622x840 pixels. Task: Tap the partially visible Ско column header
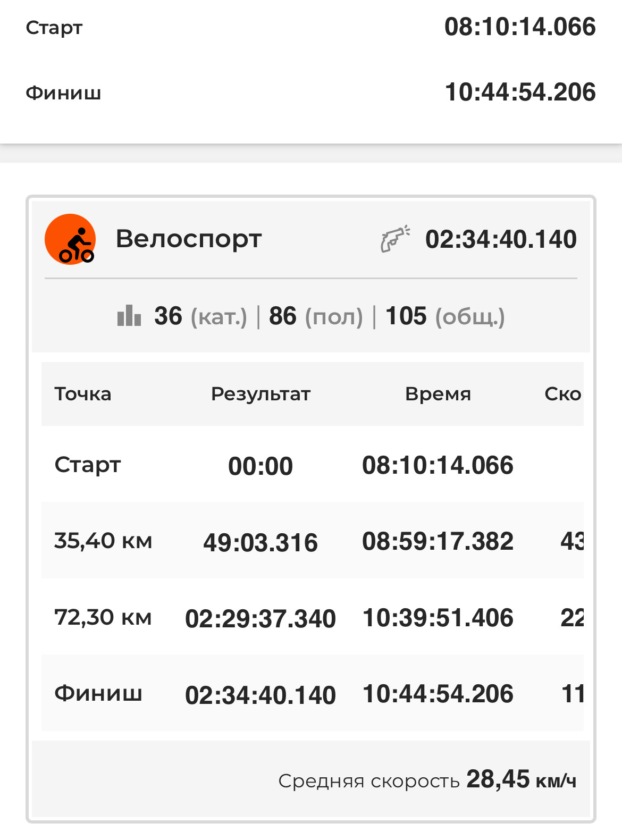tap(563, 394)
